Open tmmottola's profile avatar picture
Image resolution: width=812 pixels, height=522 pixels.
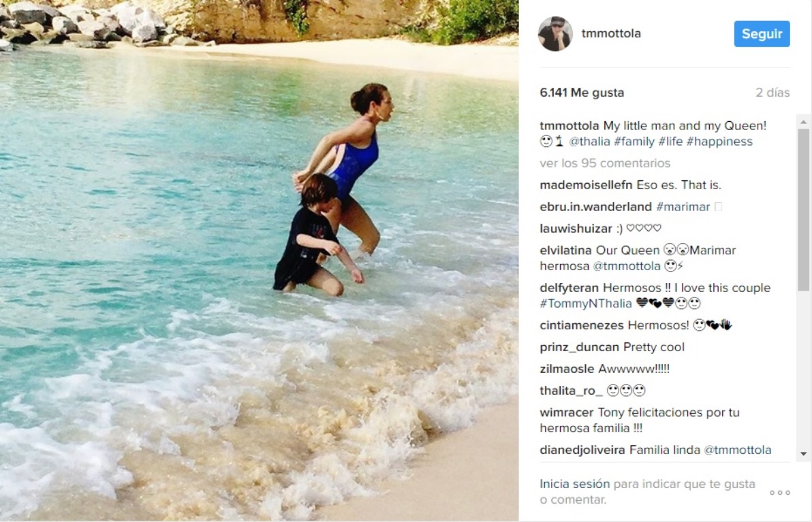tap(555, 33)
